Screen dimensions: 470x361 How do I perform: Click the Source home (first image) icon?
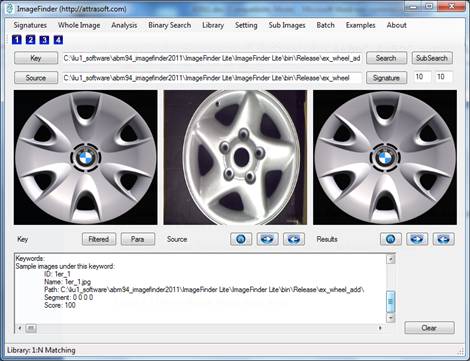tap(241, 239)
